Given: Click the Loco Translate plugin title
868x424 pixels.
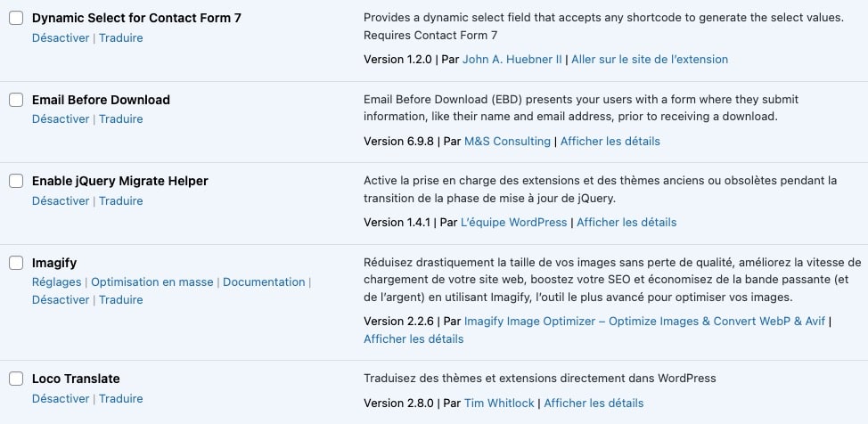Looking at the screenshot, I should pyautogui.click(x=76, y=379).
